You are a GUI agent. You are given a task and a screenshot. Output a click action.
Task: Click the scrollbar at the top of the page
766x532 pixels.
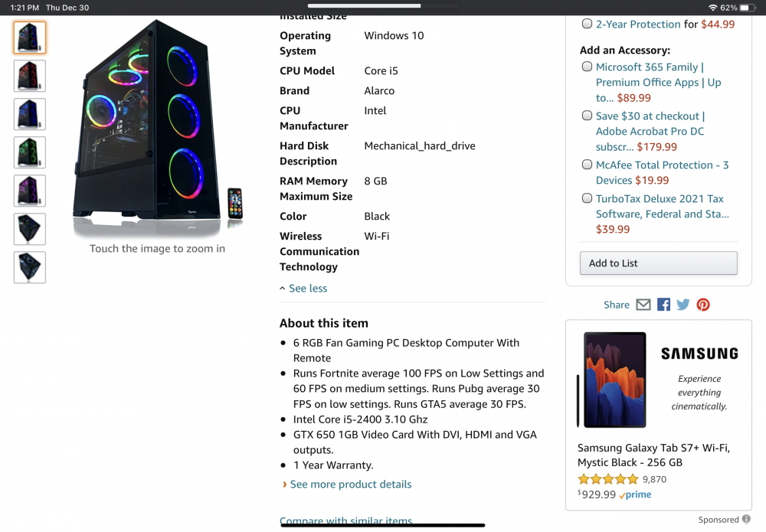click(383, 5)
